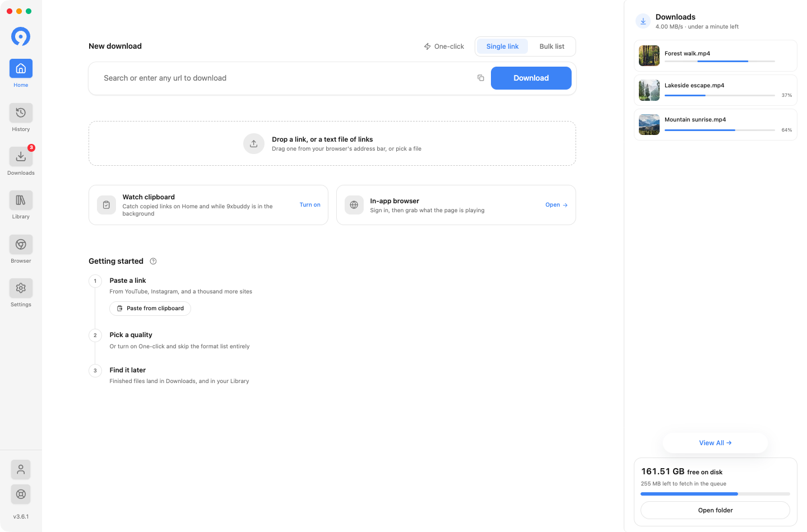Screen dimensions: 807x532
Task: Click the download arrow icon in Downloads panel header
Action: [643, 21]
